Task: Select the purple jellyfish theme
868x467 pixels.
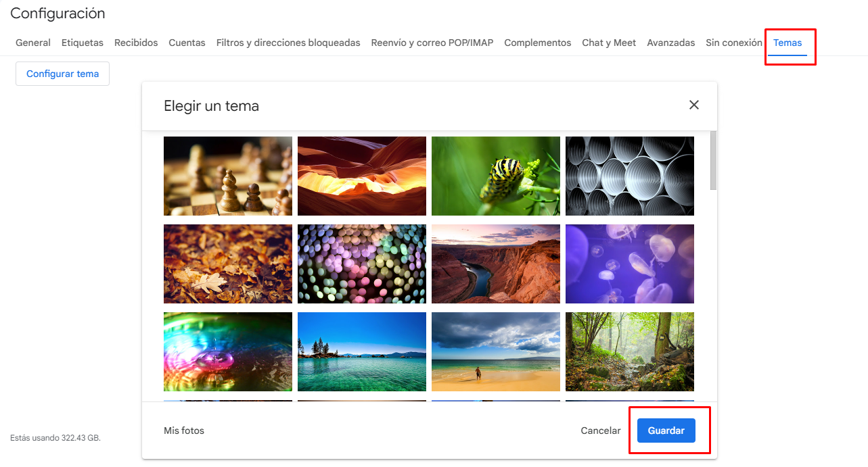Action: tap(630, 264)
